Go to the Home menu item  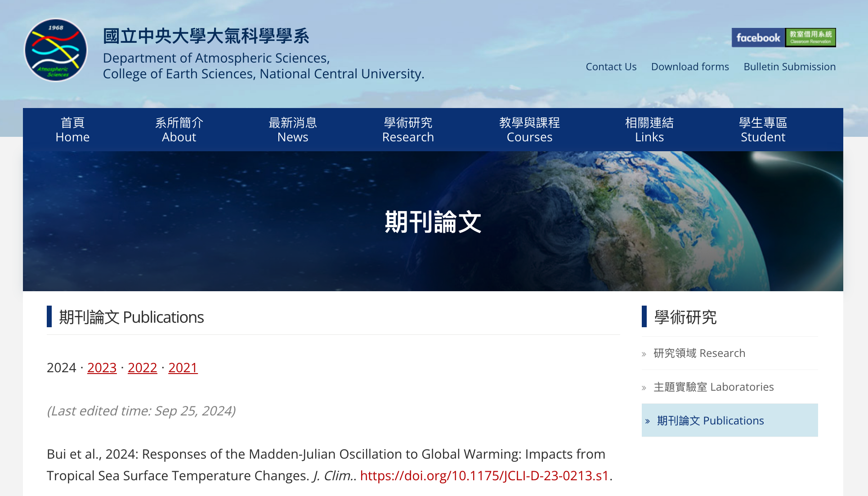(72, 130)
